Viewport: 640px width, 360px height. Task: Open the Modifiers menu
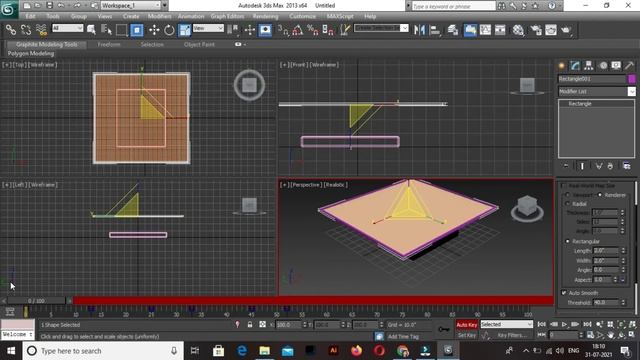click(x=159, y=16)
